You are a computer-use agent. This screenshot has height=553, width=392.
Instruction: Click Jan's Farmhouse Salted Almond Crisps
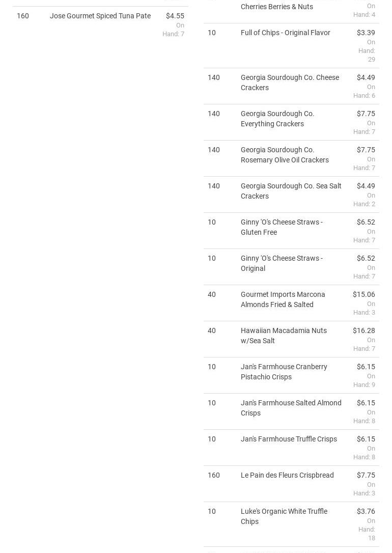(x=291, y=408)
